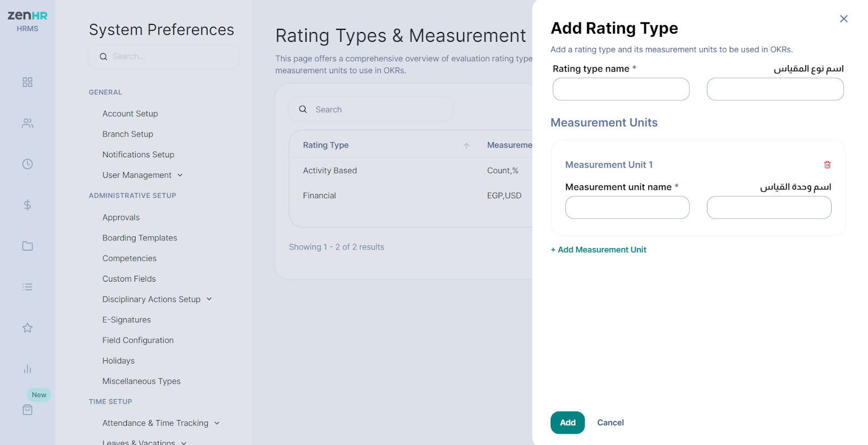Click the Add button to save
Screen dimensions: 868x445
click(567, 423)
